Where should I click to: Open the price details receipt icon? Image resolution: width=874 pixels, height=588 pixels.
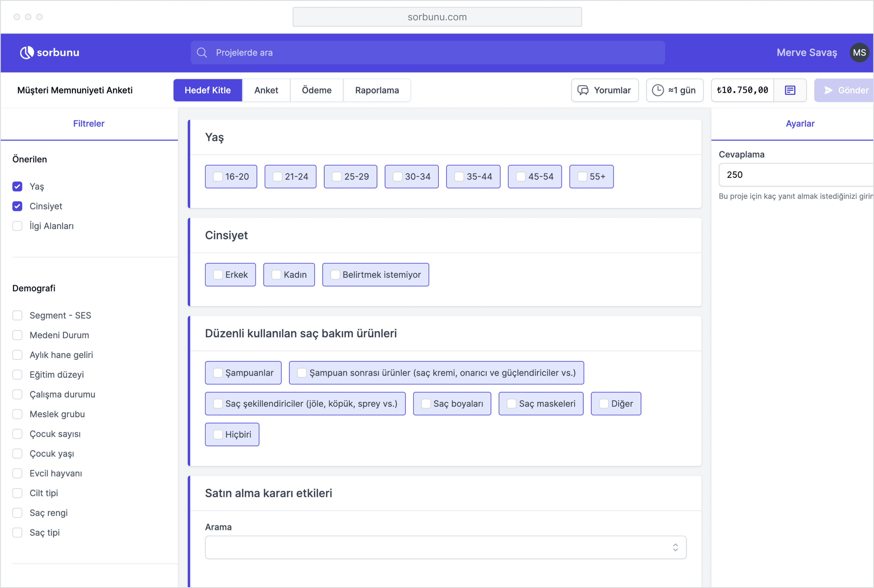click(790, 90)
